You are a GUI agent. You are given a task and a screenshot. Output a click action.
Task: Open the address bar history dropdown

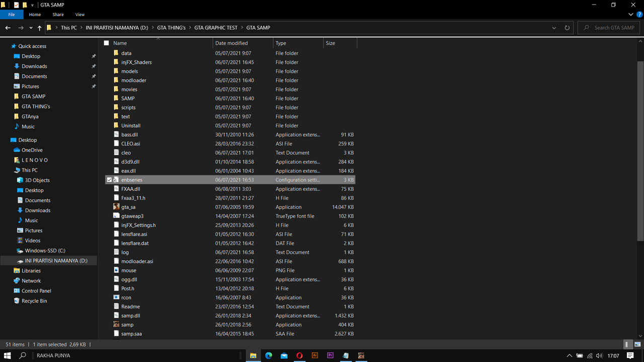tap(554, 28)
